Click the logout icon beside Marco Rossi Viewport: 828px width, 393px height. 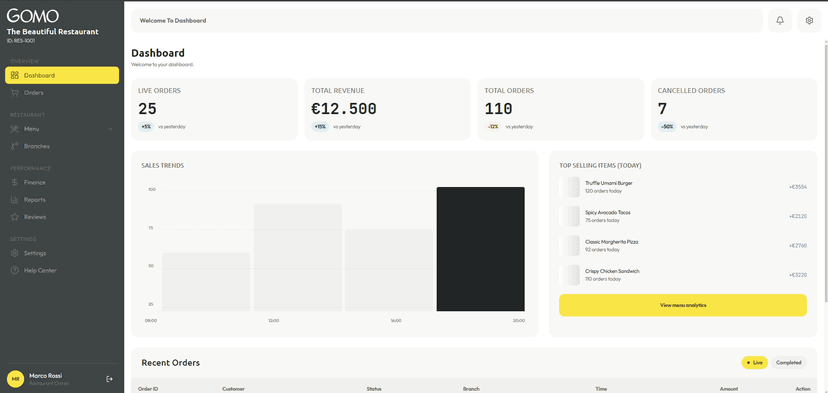pyautogui.click(x=109, y=379)
